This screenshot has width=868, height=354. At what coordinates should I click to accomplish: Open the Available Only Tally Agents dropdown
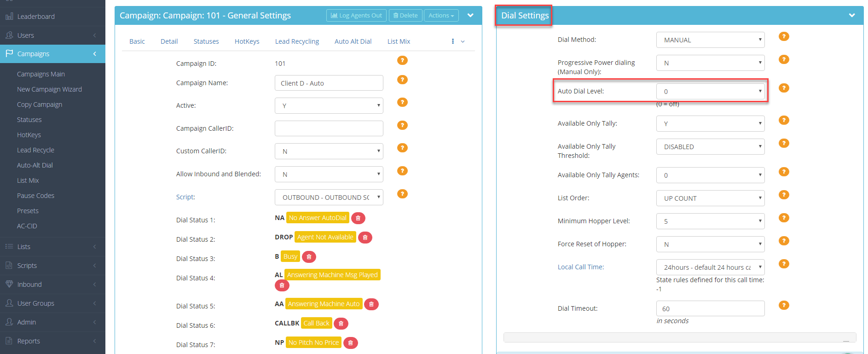click(710, 175)
